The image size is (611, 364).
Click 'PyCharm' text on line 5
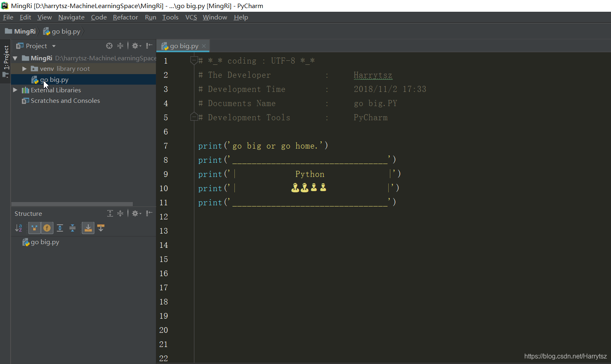[370, 117]
